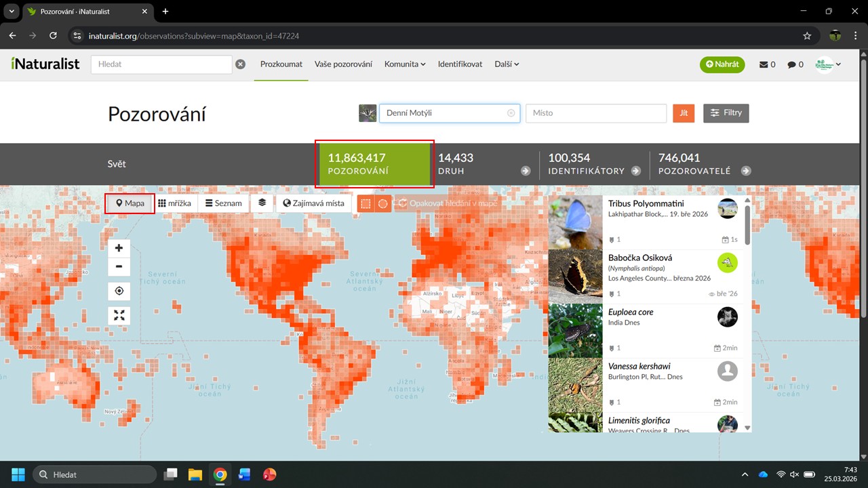Click the locate-me crosshair map icon
This screenshot has height=488, width=868.
[119, 291]
